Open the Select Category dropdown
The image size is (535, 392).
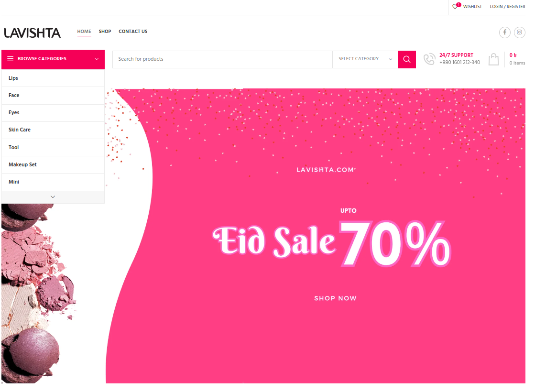(x=365, y=59)
